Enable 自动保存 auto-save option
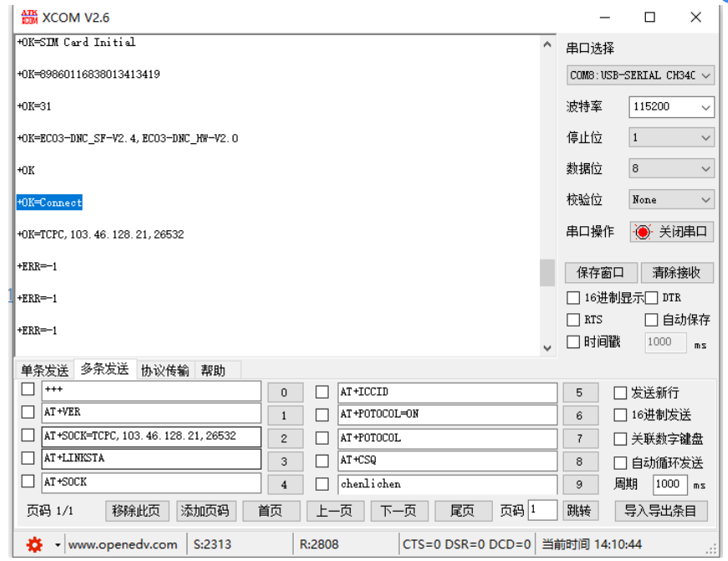This screenshot has width=728, height=561. pyautogui.click(x=651, y=319)
